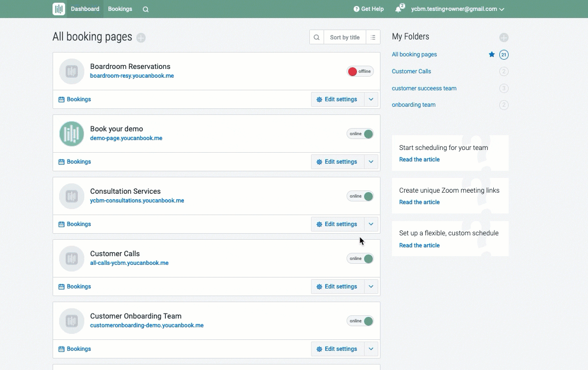
Task: Click the count badge for onboarding team folder
Action: 504,105
